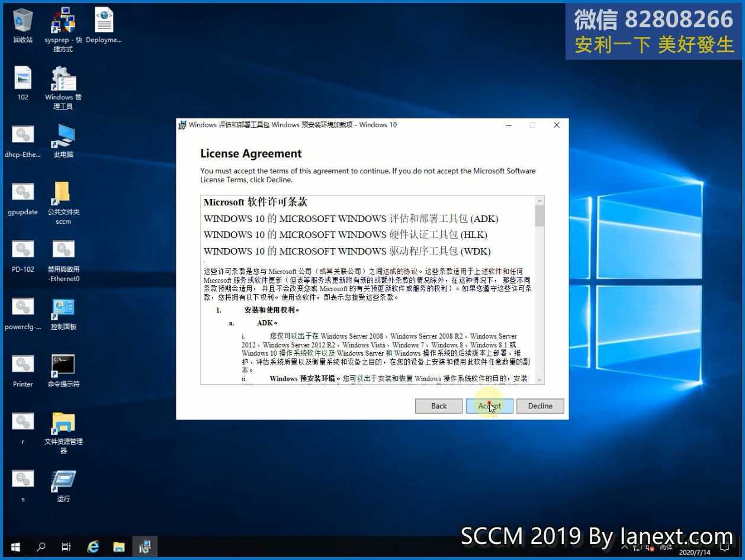Click the license text scrollbar down arrow
Image resolution: width=745 pixels, height=560 pixels.
(x=540, y=379)
